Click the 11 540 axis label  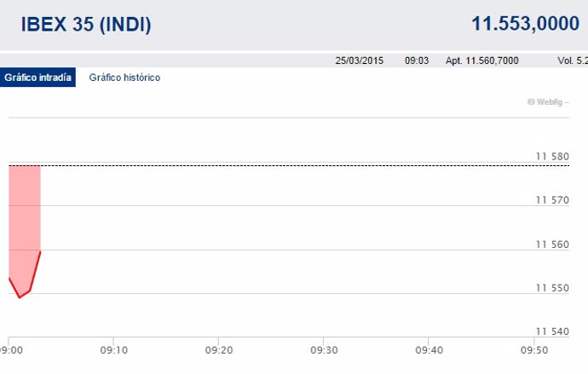(x=552, y=331)
